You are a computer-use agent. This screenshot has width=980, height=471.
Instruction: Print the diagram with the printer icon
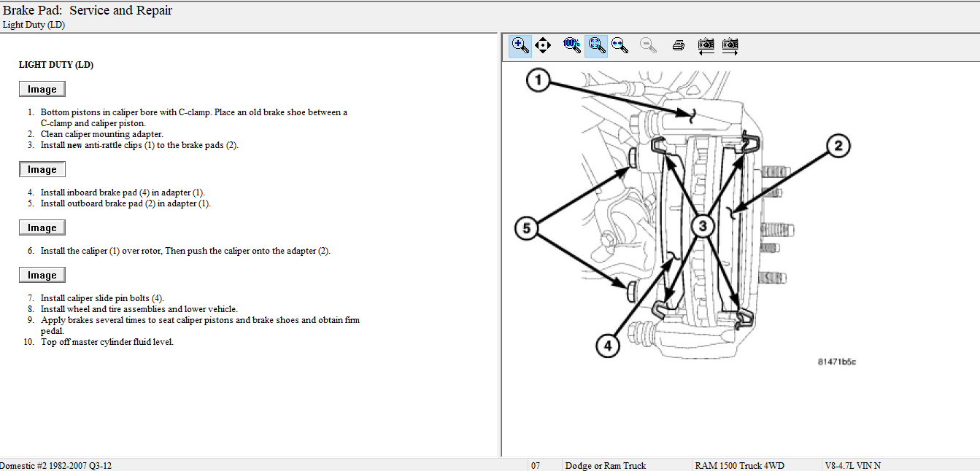(678, 45)
